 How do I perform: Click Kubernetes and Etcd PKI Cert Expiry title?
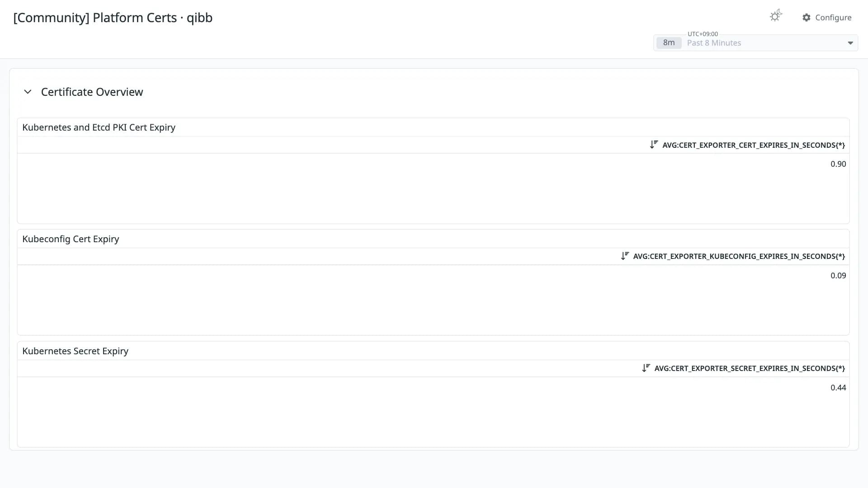pos(99,127)
